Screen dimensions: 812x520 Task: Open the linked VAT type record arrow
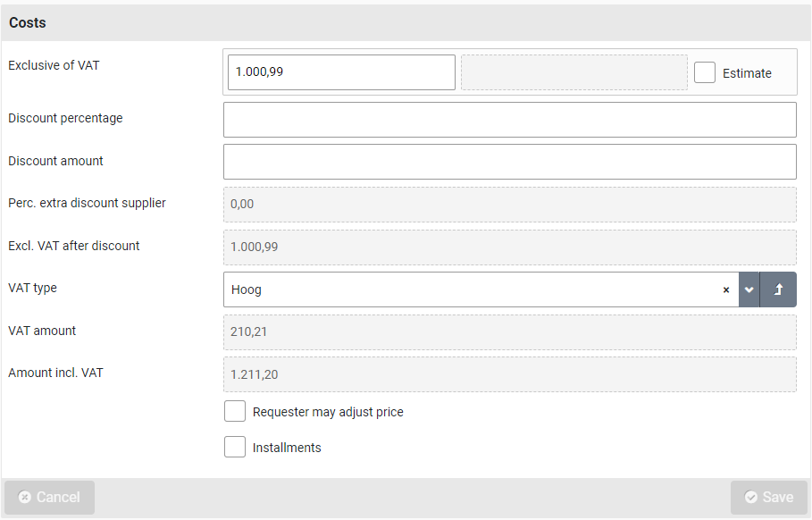(x=778, y=290)
